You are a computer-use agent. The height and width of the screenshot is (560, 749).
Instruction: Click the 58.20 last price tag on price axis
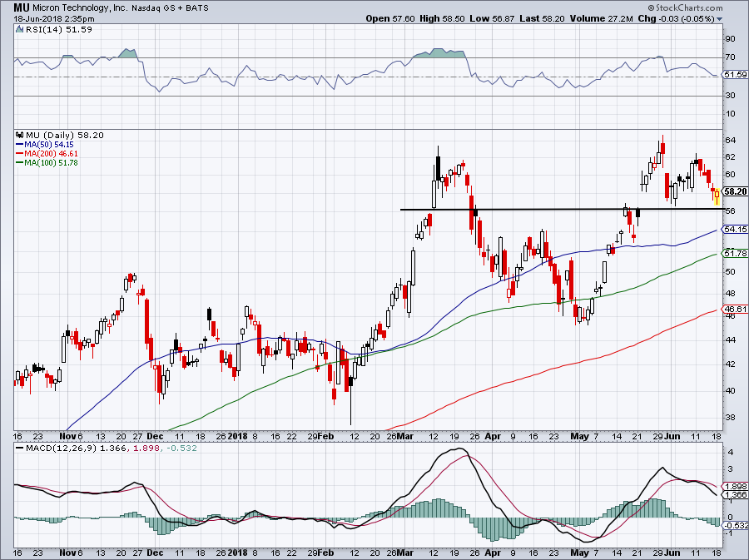pos(735,191)
